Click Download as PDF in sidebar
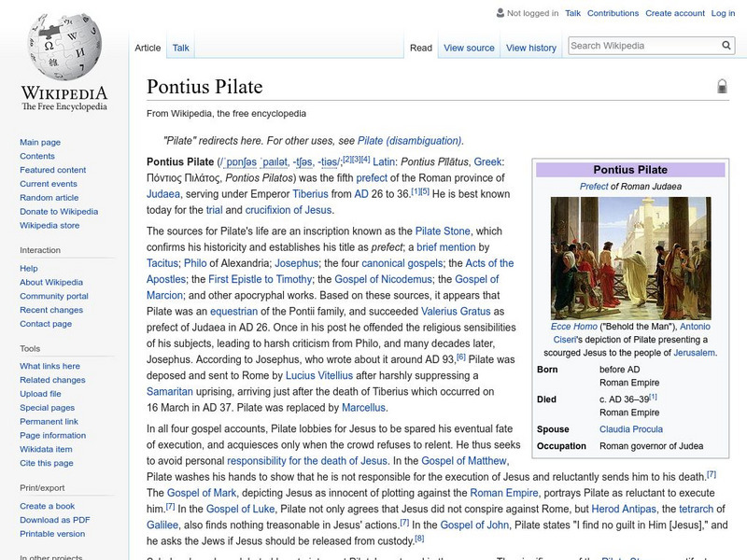Image resolution: width=747 pixels, height=560 pixels. click(x=55, y=520)
